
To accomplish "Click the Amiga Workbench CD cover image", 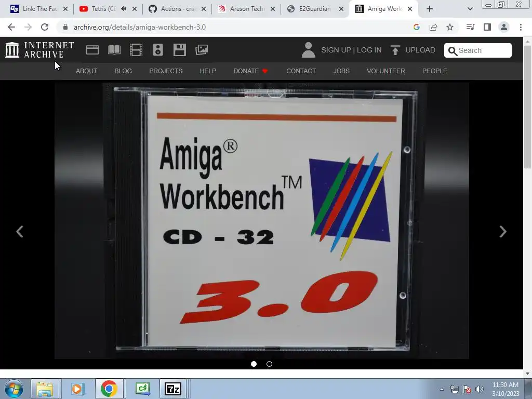I will pos(262,221).
